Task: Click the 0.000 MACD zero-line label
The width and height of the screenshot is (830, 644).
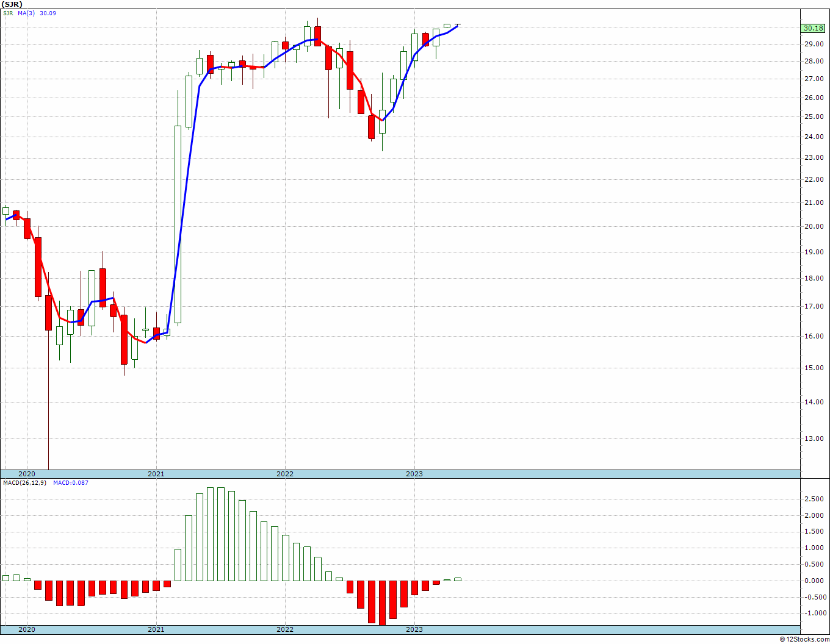Action: pos(814,581)
